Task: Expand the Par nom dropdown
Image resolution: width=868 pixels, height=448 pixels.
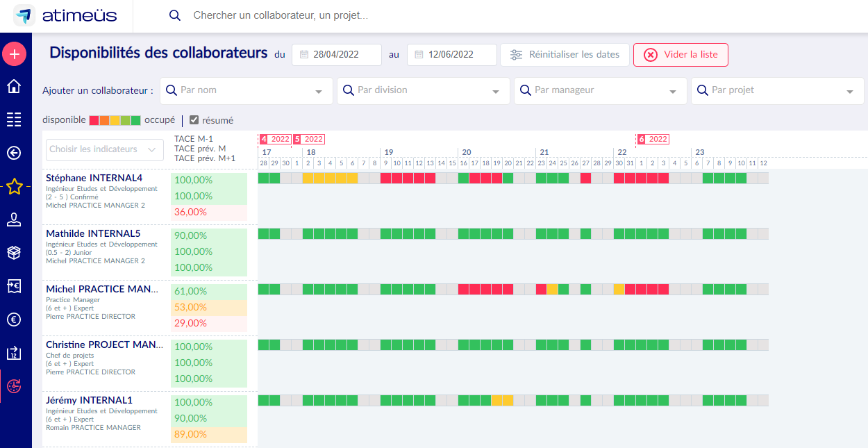Action: pyautogui.click(x=247, y=91)
